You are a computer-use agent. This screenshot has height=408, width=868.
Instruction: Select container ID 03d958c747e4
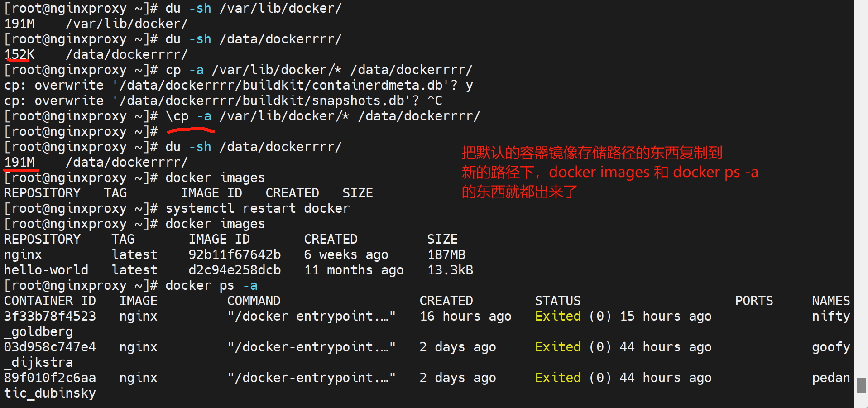tap(50, 347)
